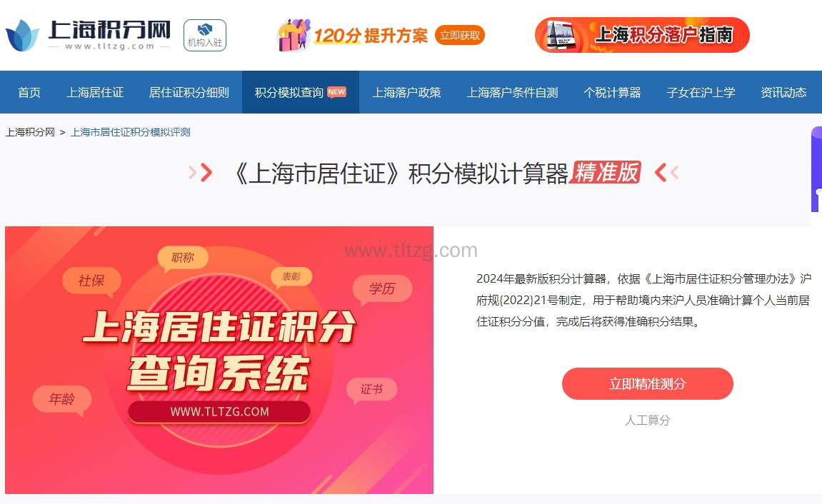Go to 首页 in navigation bar
This screenshot has height=504, width=822.
[x=29, y=92]
